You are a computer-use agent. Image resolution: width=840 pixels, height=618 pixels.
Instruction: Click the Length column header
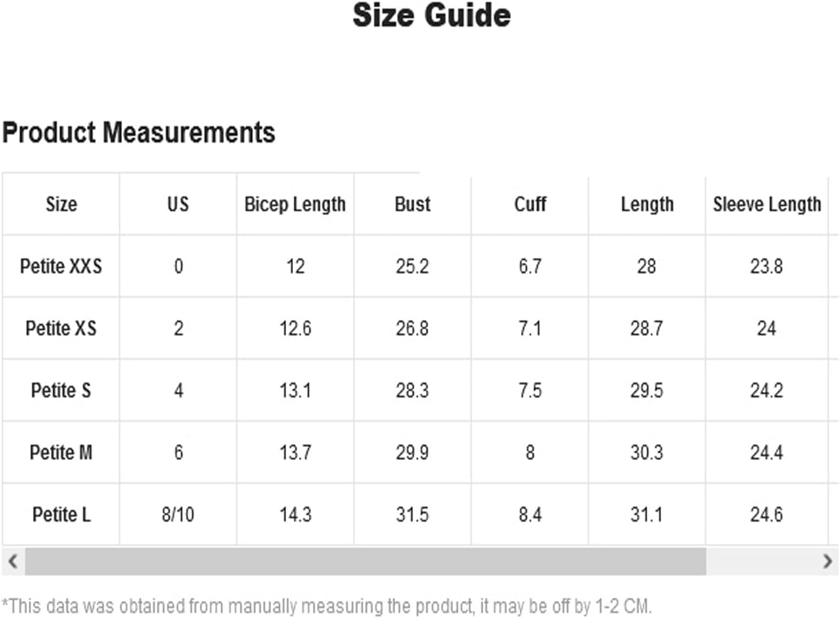647,204
